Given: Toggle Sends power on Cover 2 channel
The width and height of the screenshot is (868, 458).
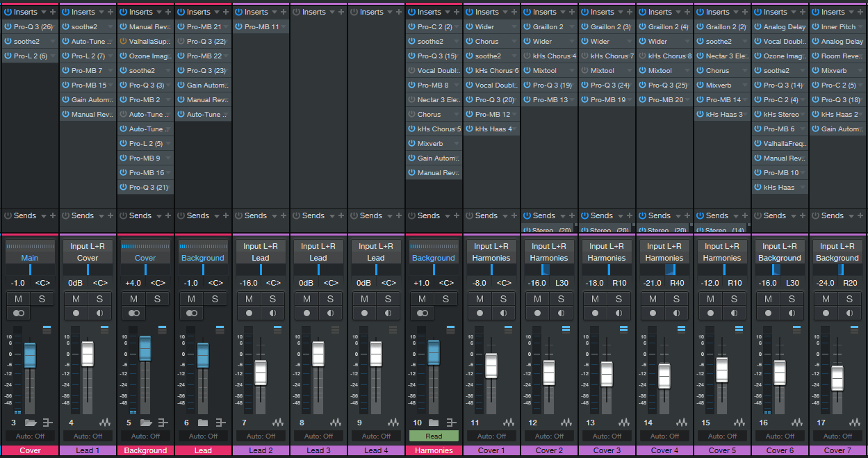Looking at the screenshot, I should pyautogui.click(x=526, y=215).
